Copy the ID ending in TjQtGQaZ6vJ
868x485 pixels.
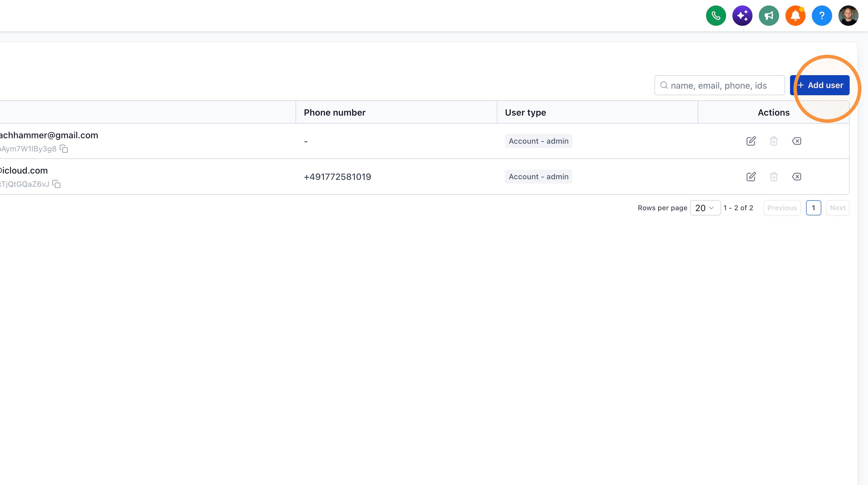pos(56,184)
